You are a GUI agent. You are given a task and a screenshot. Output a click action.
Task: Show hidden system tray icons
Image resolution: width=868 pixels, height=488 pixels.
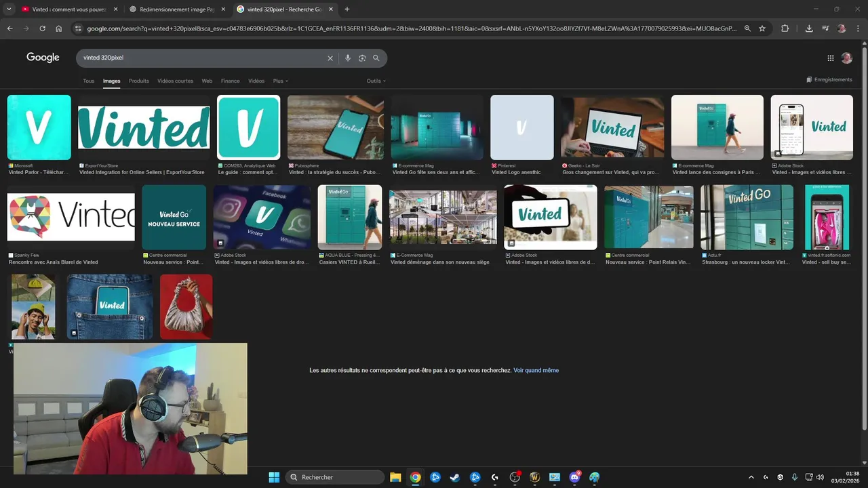[x=751, y=477]
